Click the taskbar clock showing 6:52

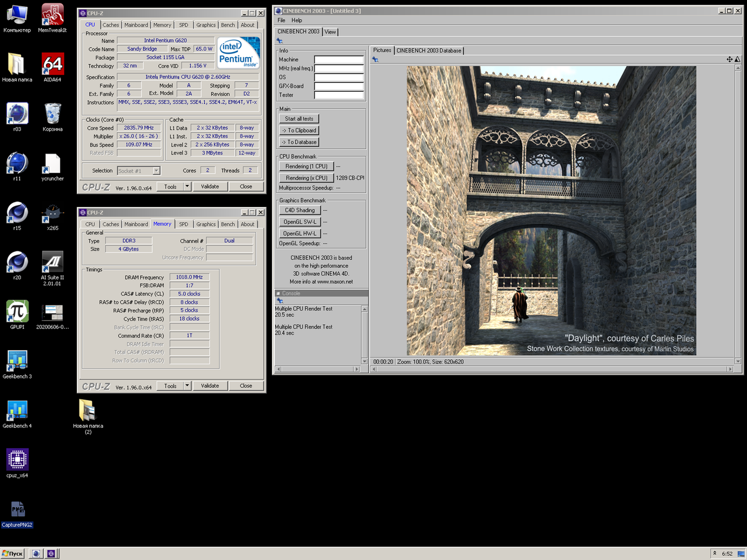[x=727, y=554]
